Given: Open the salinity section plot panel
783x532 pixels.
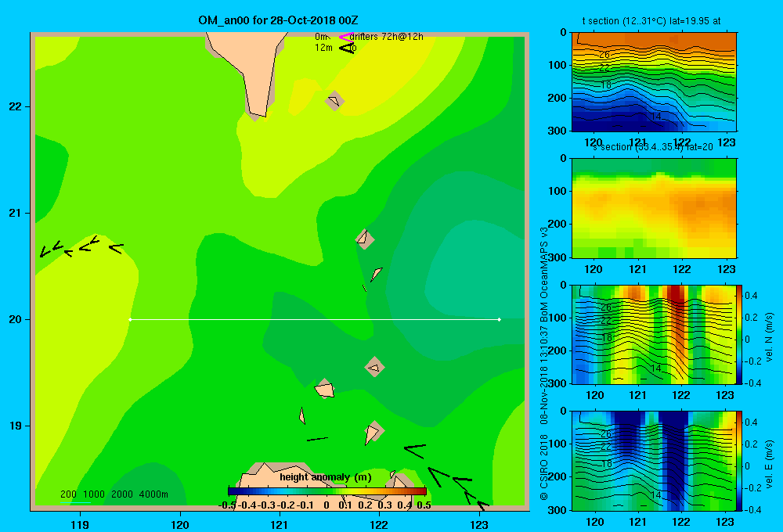Looking at the screenshot, I should click(x=654, y=208).
